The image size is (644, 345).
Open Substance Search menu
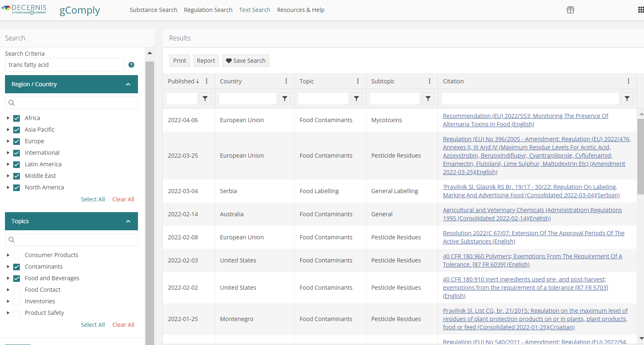(153, 10)
